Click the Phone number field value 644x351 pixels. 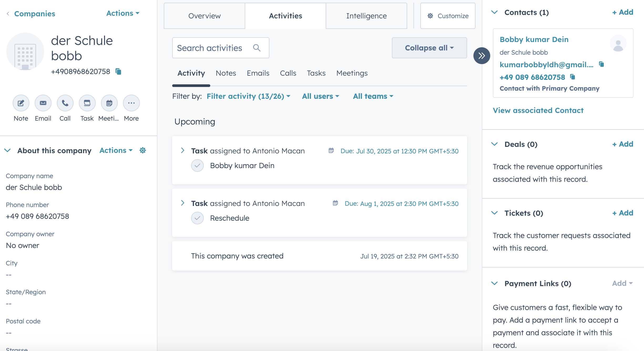click(x=37, y=216)
